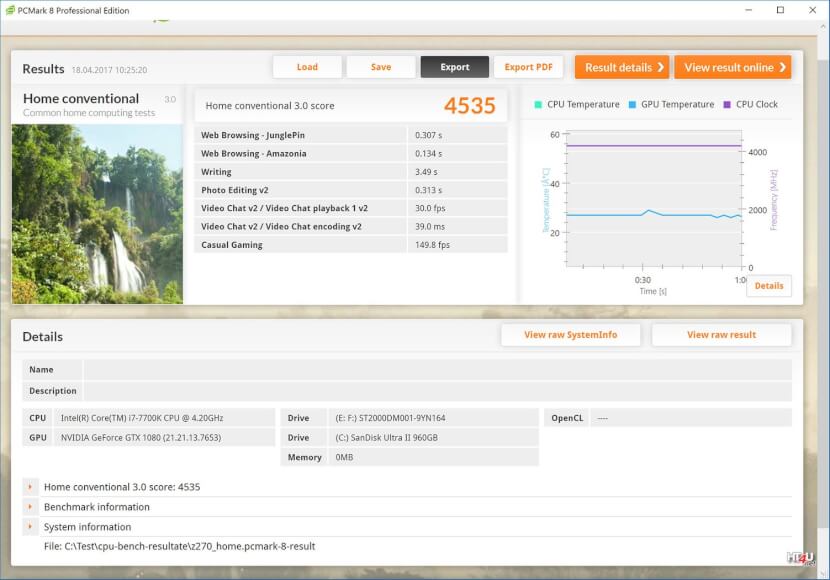Click the blue GPU Temperature graph line

click(x=654, y=214)
